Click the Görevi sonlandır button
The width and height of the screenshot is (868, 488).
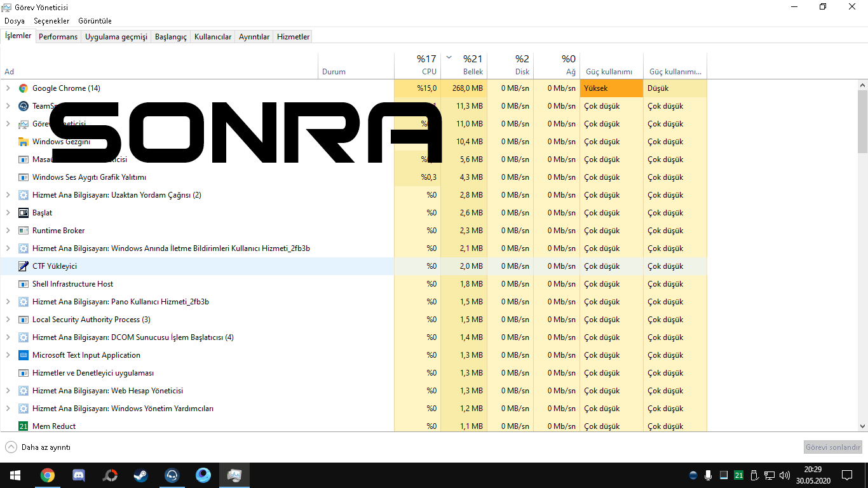click(x=833, y=447)
